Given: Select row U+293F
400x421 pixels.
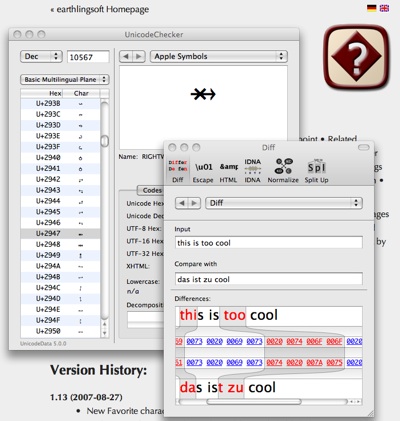Looking at the screenshot, I should 60,147.
